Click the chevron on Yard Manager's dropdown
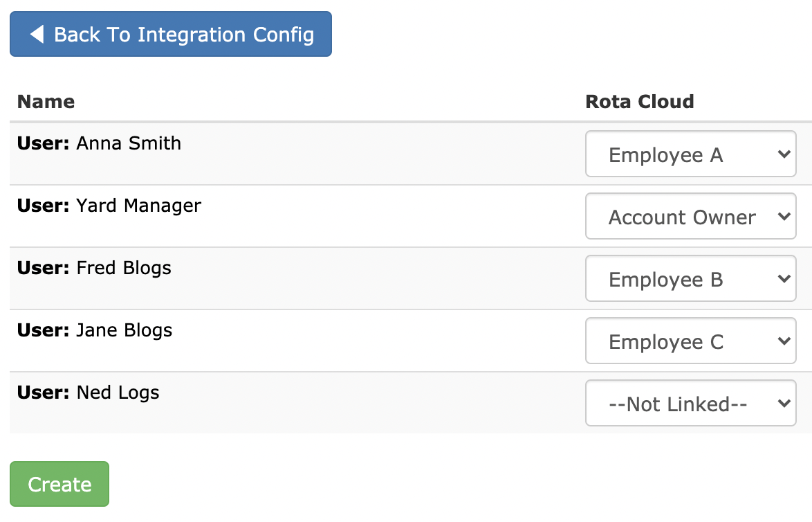The height and width of the screenshot is (522, 812). (784, 216)
